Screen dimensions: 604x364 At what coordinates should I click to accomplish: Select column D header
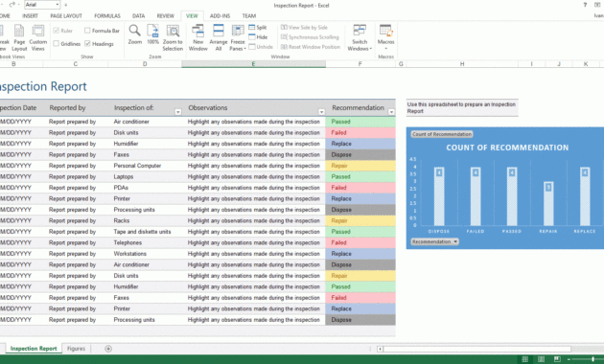pyautogui.click(x=145, y=64)
